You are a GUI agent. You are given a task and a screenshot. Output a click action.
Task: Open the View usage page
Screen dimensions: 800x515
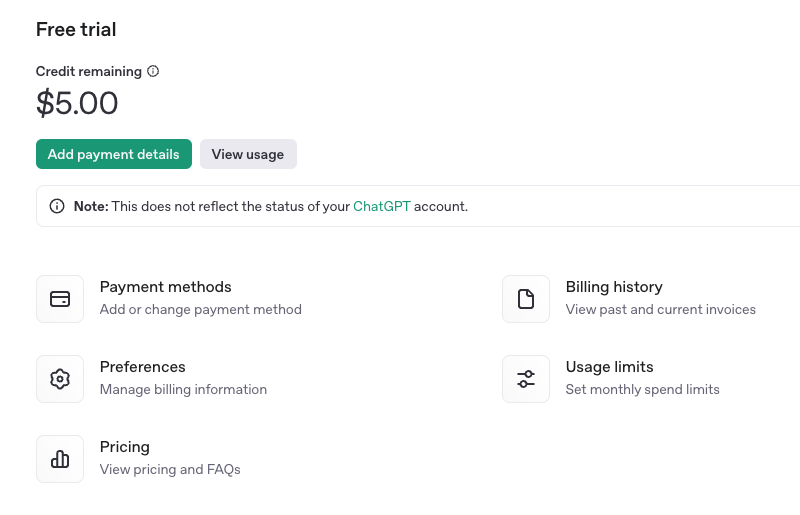point(248,154)
